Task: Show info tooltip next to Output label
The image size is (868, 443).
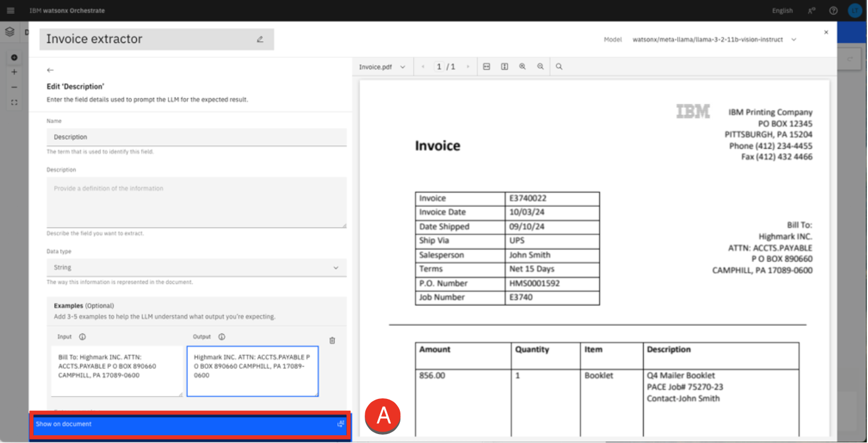Action: pos(222,337)
